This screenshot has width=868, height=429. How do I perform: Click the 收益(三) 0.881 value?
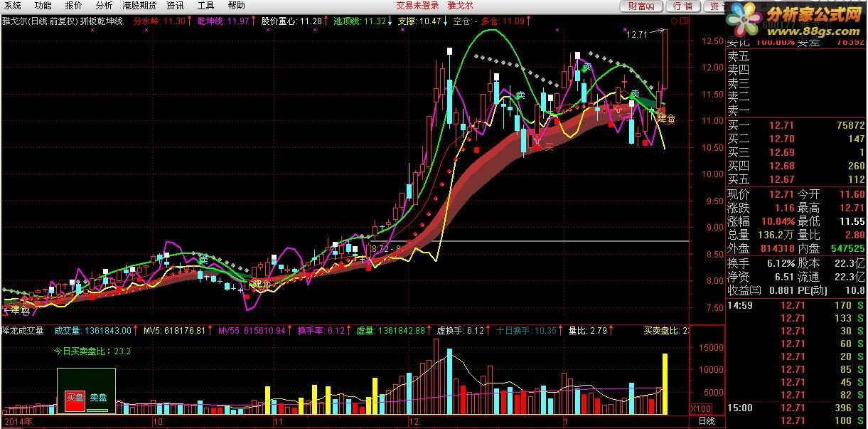tap(780, 290)
